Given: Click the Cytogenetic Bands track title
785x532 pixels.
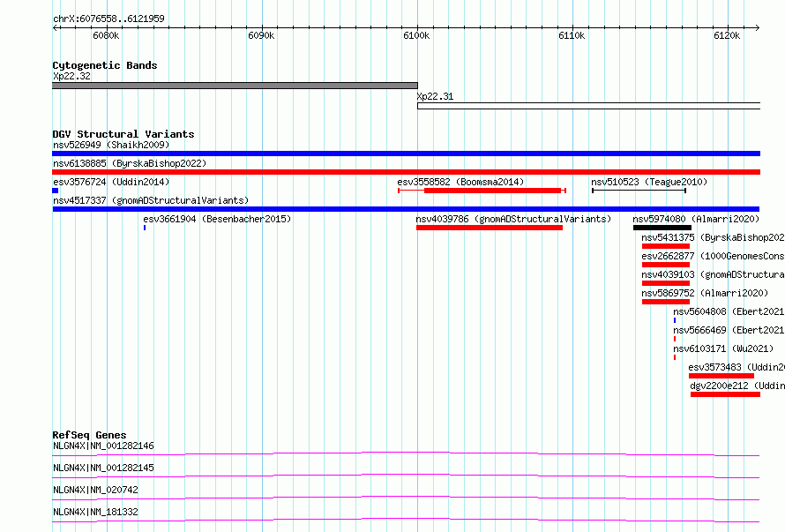Looking at the screenshot, I should [x=105, y=65].
